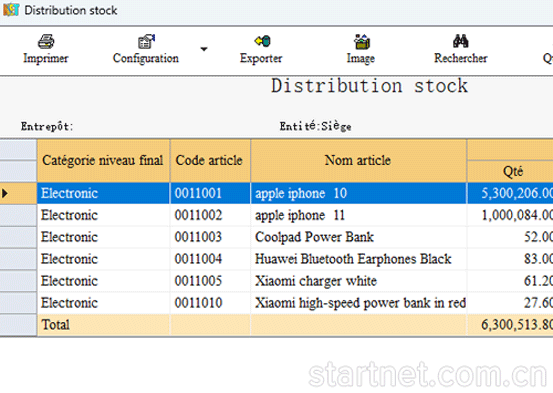Click the Configuration label
Screen dimensions: 553x393
[x=146, y=59]
